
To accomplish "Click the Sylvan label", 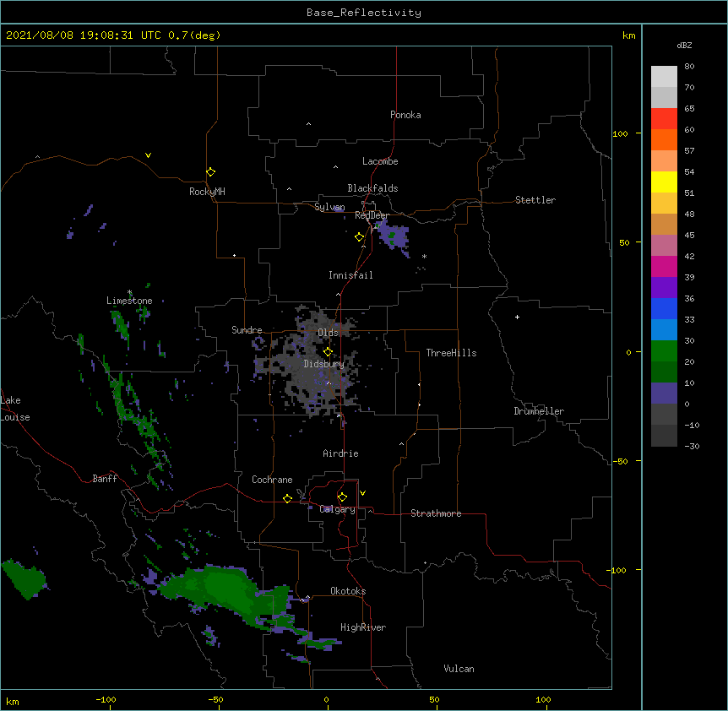I will click(329, 207).
